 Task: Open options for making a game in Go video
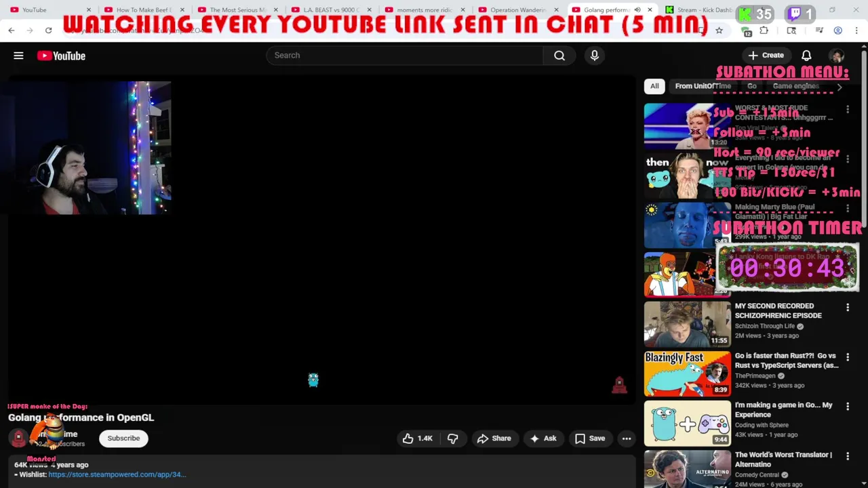point(848,407)
